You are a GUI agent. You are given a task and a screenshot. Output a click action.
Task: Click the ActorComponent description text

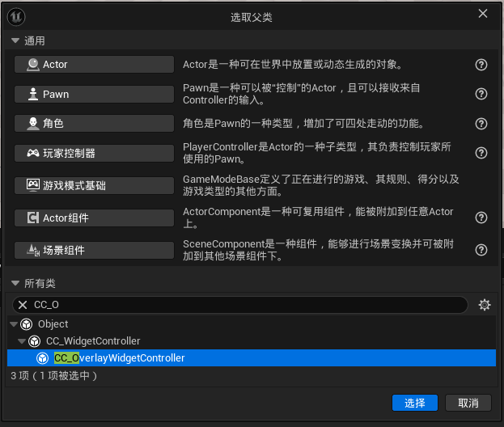tap(318, 218)
